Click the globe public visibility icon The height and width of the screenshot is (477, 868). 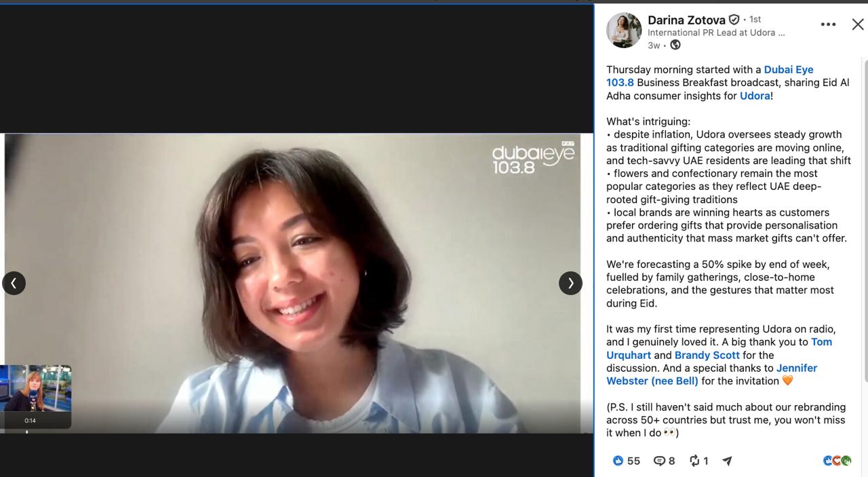[675, 45]
